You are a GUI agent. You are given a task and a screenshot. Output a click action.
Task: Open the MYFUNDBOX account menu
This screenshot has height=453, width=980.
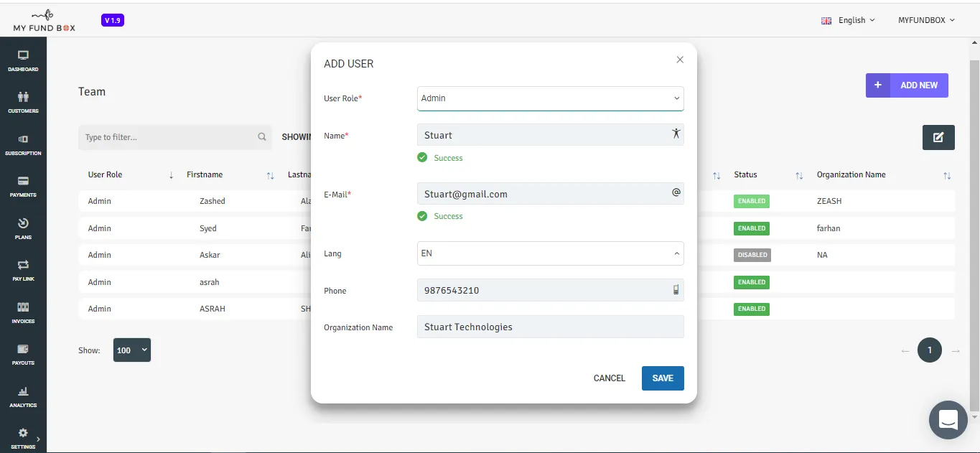click(x=926, y=20)
